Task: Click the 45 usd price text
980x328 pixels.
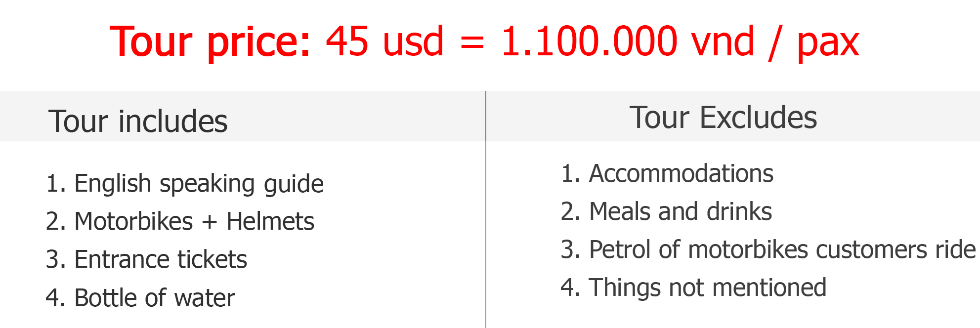Action: pyautogui.click(x=385, y=41)
